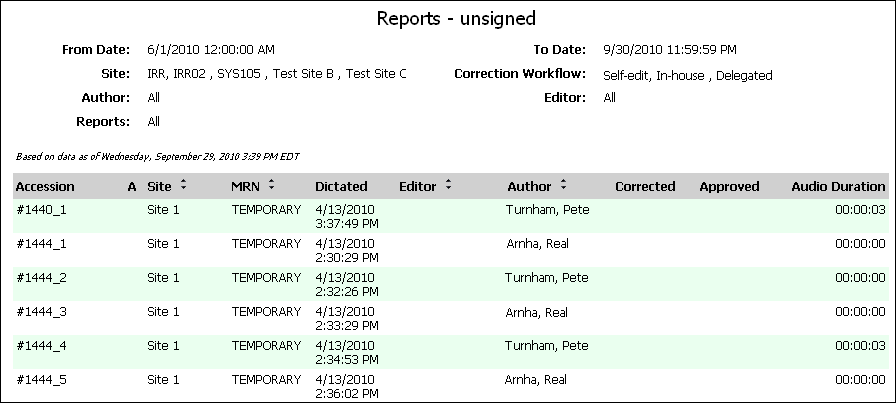Click author Arnha, Real for #1444_1
The width and height of the screenshot is (896, 403).
pos(538,244)
